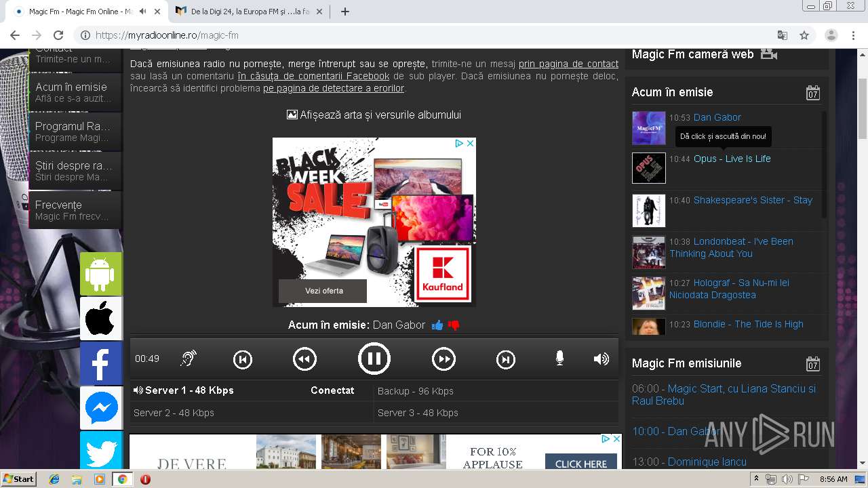Open Opus - Live Is Life track

click(x=732, y=159)
